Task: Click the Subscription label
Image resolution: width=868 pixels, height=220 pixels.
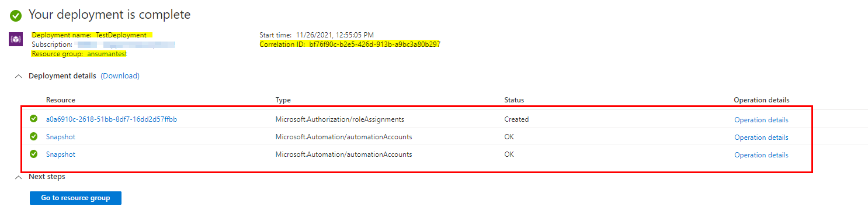Action: (x=52, y=44)
